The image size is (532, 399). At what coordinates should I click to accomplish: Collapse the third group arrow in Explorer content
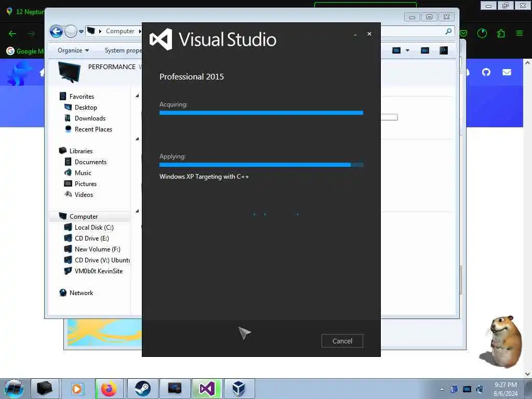coord(137,211)
